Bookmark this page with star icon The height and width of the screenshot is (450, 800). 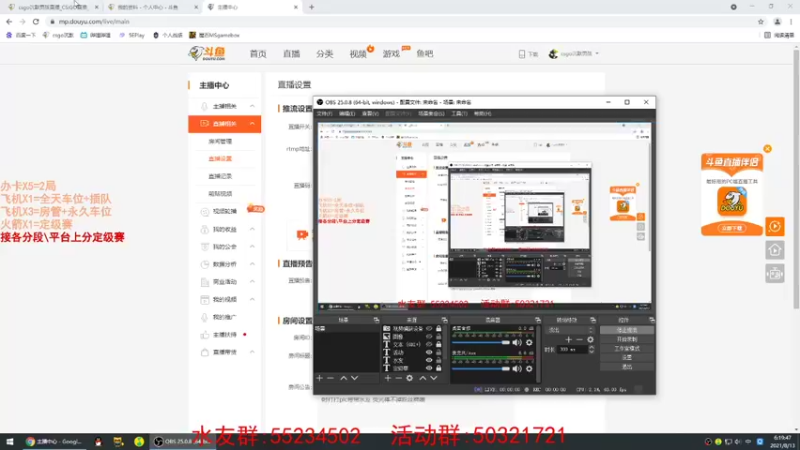[x=761, y=21]
